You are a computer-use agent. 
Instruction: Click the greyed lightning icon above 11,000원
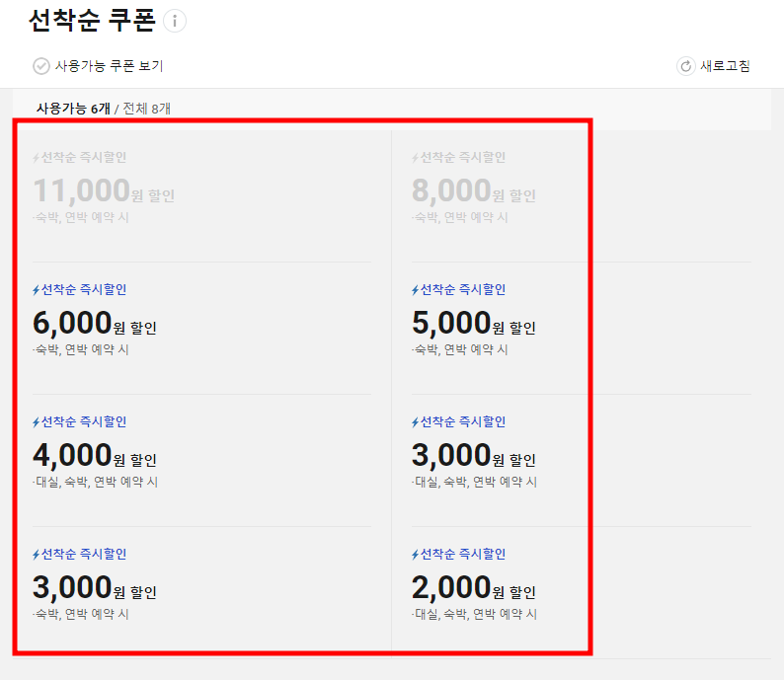[x=36, y=158]
